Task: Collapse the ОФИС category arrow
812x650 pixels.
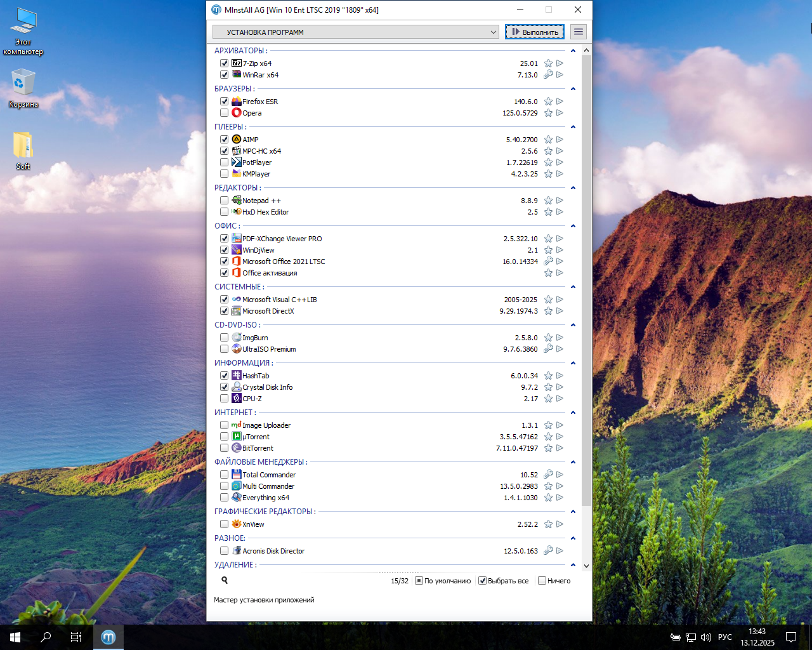Action: (573, 226)
